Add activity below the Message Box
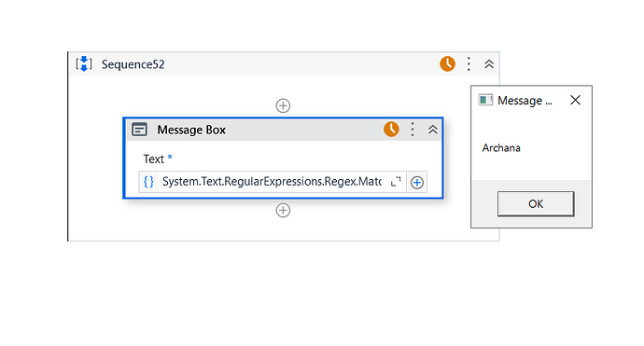Image resolution: width=644 pixels, height=346 pixels. (283, 210)
